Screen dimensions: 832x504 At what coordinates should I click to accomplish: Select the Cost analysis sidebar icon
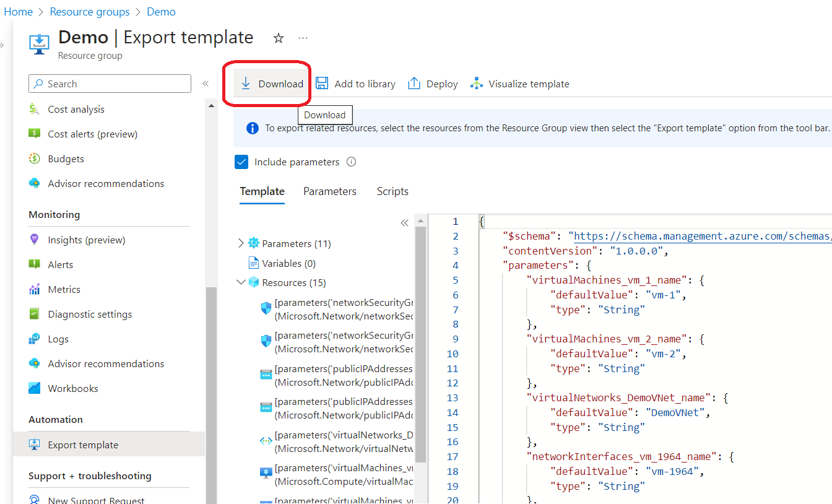[34, 109]
